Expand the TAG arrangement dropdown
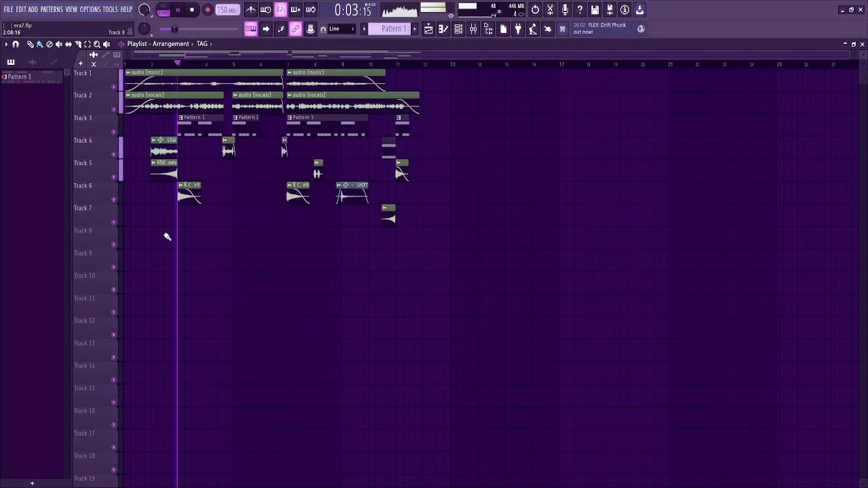 pyautogui.click(x=204, y=44)
